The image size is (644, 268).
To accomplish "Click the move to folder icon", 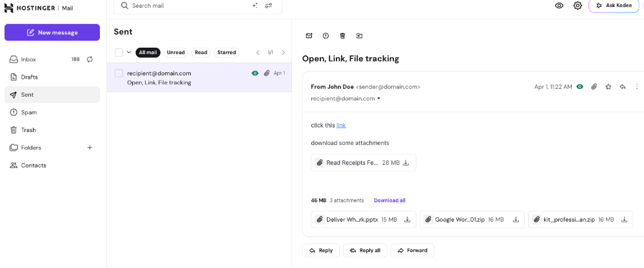I will click(359, 36).
